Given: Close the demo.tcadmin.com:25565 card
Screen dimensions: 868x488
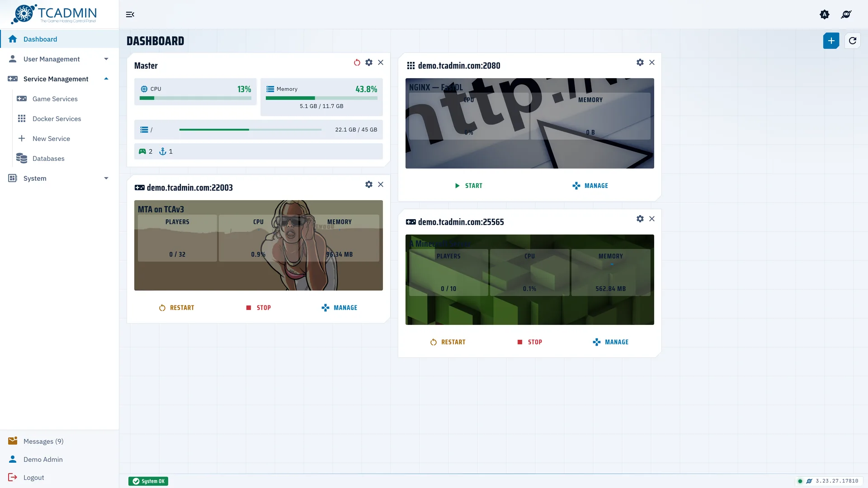Looking at the screenshot, I should (x=652, y=219).
